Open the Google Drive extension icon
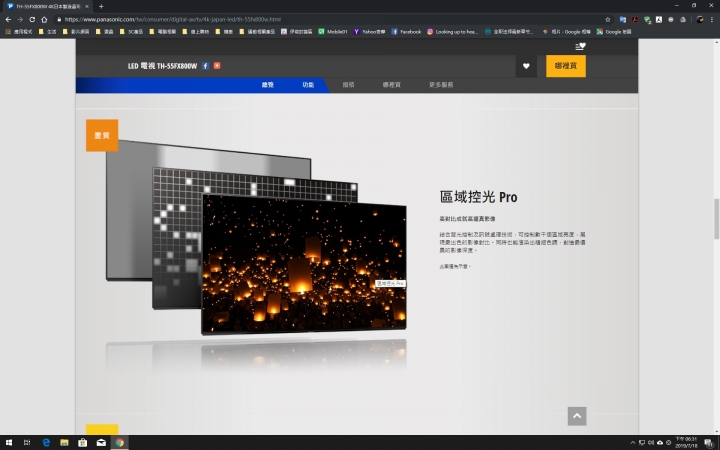Screen dimensions: 720x450 (683, 19)
